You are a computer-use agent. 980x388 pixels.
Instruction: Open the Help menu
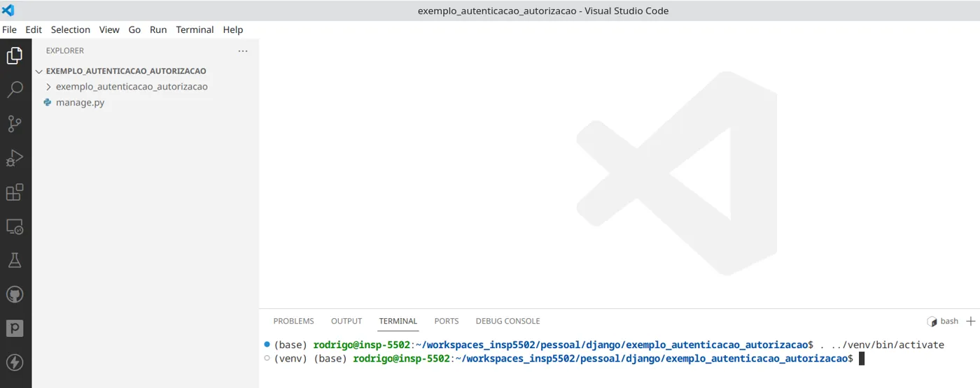(x=233, y=29)
